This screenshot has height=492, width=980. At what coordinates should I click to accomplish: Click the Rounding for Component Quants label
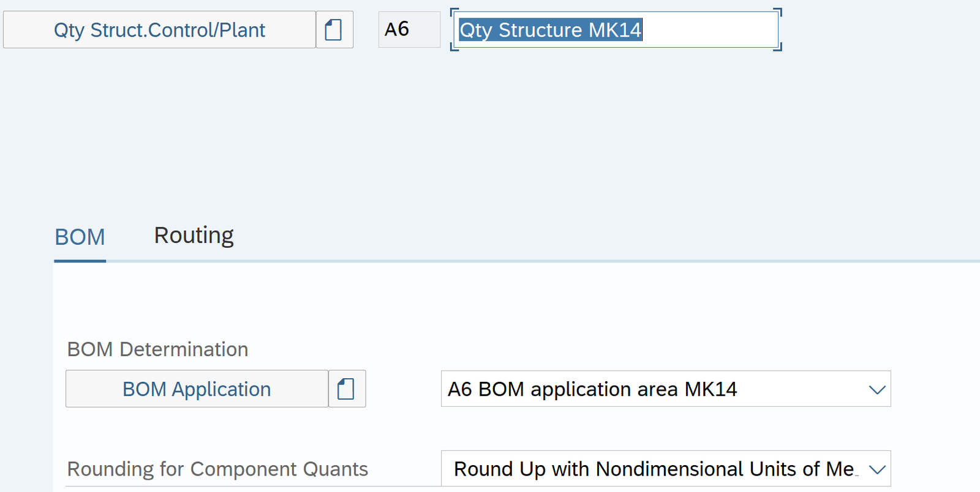pyautogui.click(x=217, y=469)
